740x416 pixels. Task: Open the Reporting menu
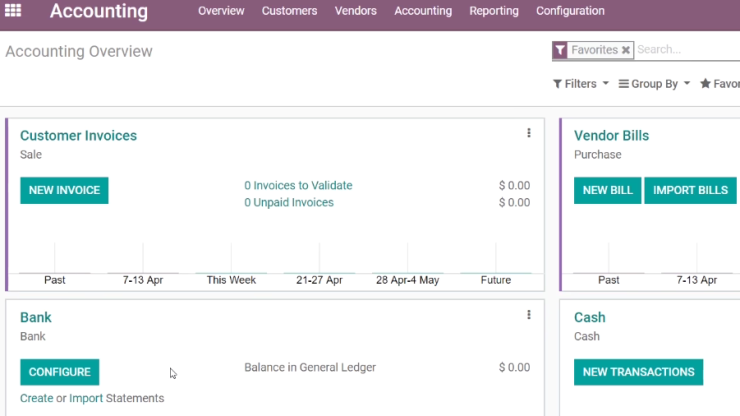click(x=494, y=11)
